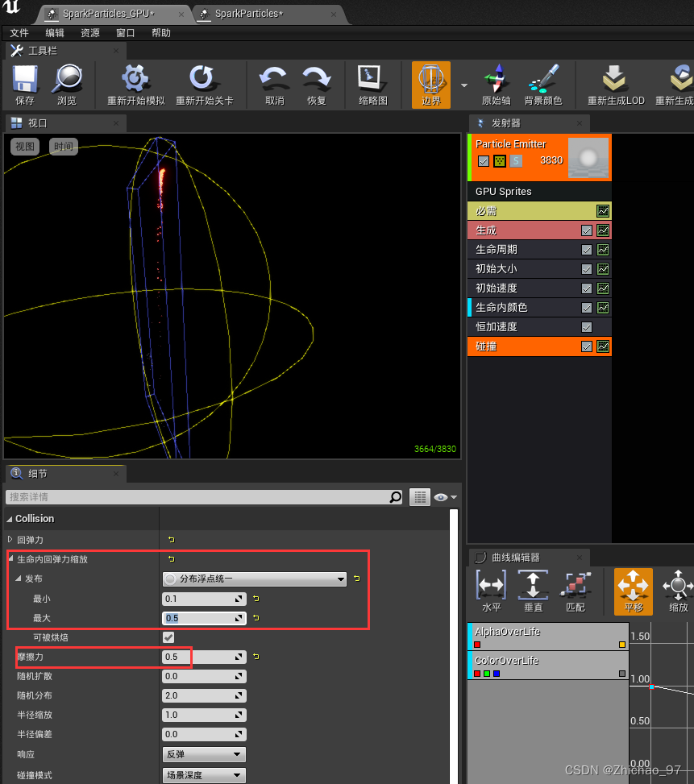Toggle the Bounds (边界) toolbar icon

click(431, 85)
